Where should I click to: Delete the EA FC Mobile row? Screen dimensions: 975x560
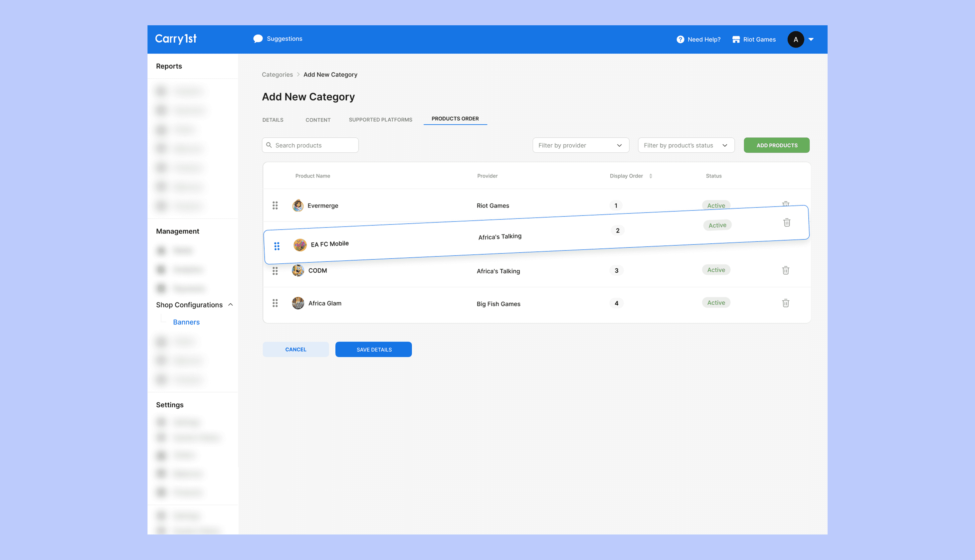[787, 223]
